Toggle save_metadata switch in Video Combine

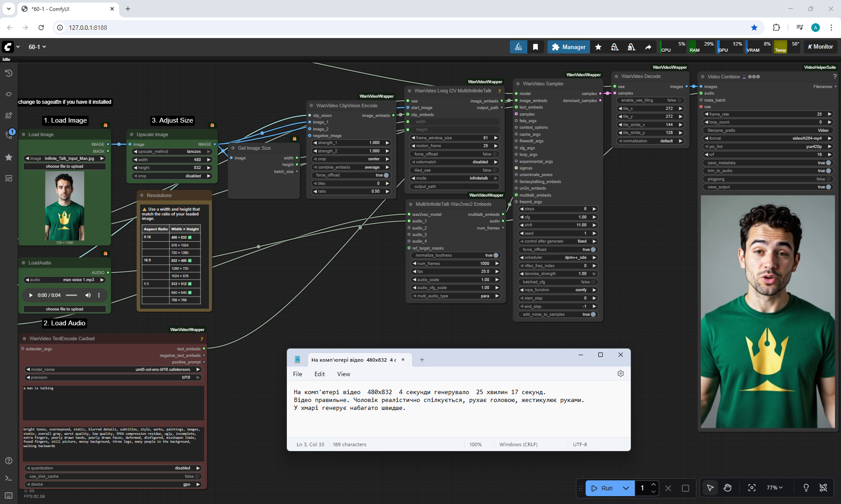pyautogui.click(x=828, y=163)
